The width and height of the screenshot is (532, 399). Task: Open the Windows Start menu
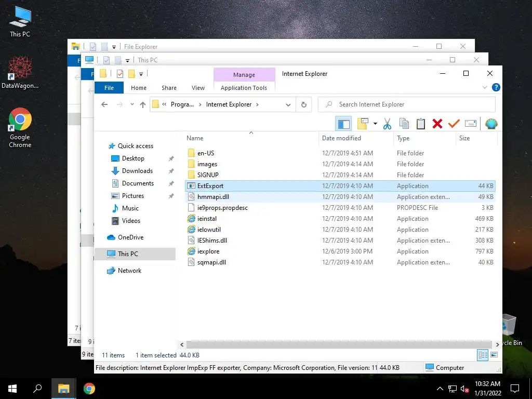(12, 389)
